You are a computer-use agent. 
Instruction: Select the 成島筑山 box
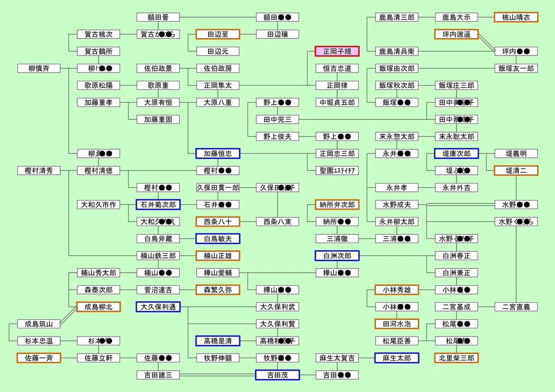coord(39,325)
